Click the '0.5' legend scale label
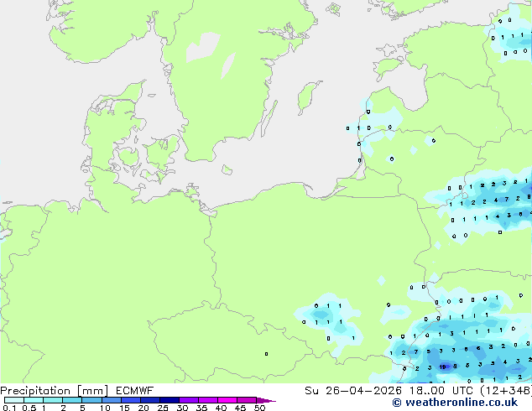The width and height of the screenshot is (532, 411). tap(29, 408)
